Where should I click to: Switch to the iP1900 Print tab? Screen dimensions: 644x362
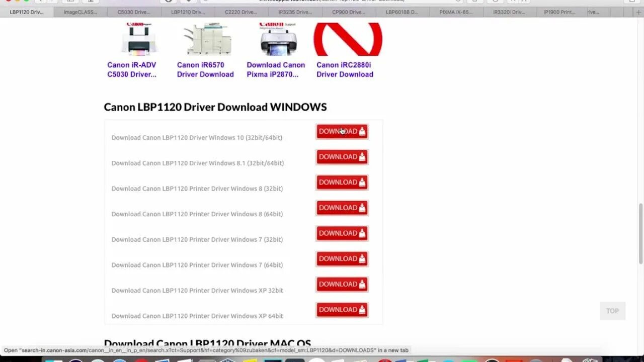pos(559,12)
